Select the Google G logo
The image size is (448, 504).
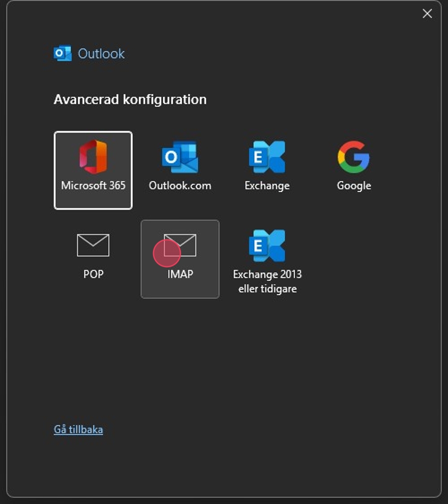click(353, 157)
